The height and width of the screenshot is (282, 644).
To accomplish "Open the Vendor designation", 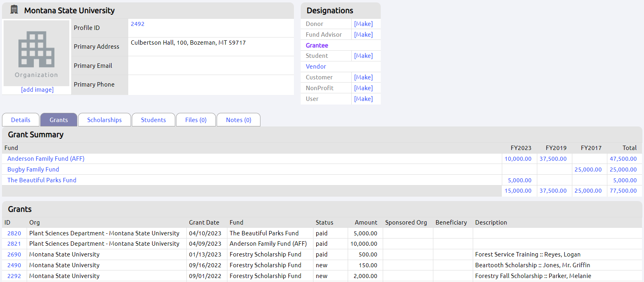I will 316,67.
